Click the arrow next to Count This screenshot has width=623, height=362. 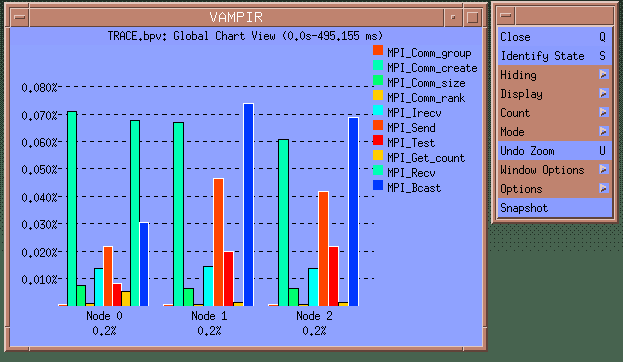tap(604, 112)
